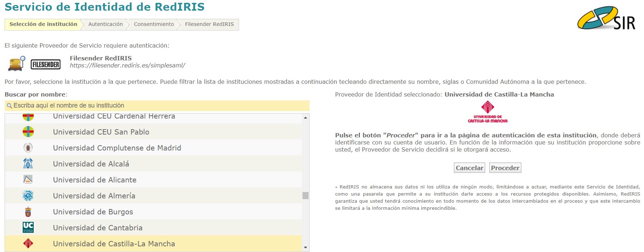Click the Castilla-La Mancha list logo icon
644x252 pixels.
tap(28, 243)
